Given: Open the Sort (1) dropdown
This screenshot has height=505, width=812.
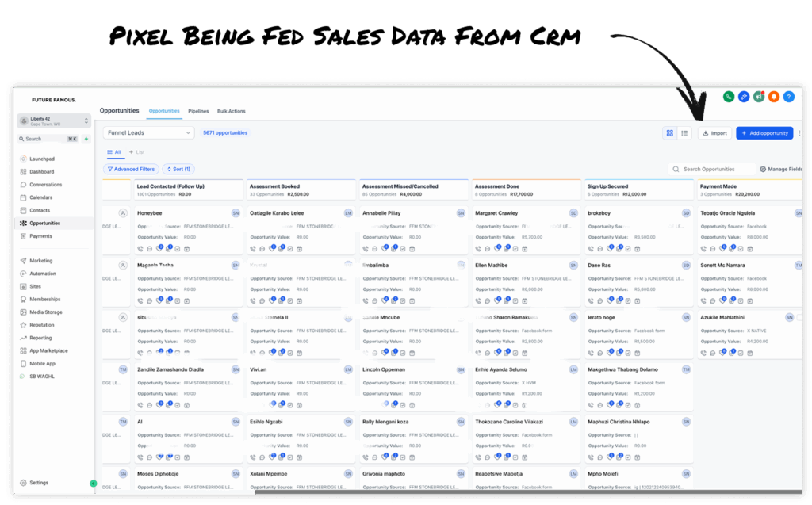Looking at the screenshot, I should click(178, 169).
